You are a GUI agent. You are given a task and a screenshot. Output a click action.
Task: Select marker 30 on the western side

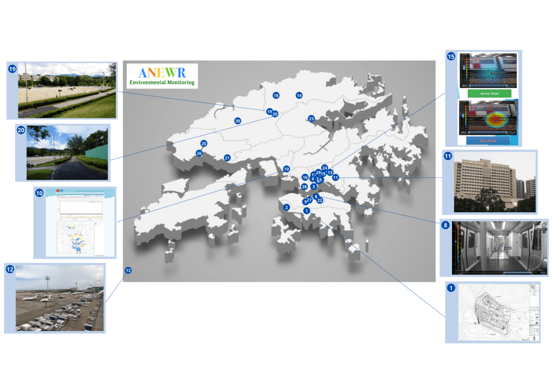tap(237, 121)
